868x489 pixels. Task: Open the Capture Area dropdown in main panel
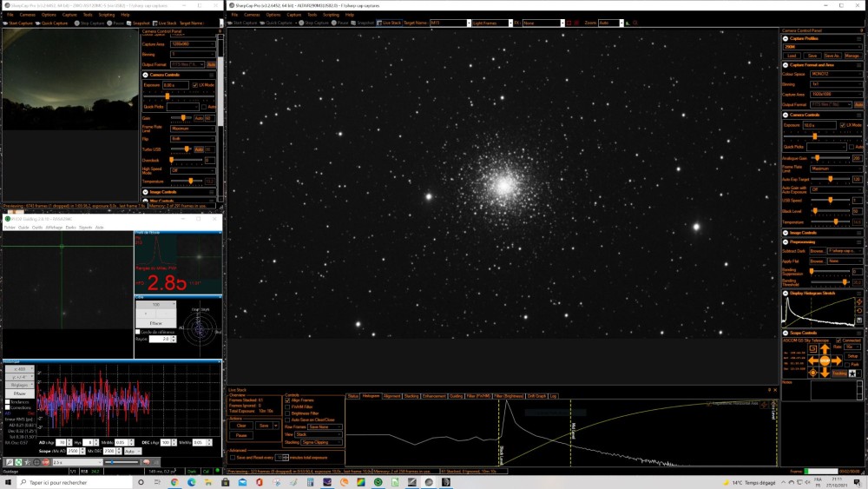837,94
